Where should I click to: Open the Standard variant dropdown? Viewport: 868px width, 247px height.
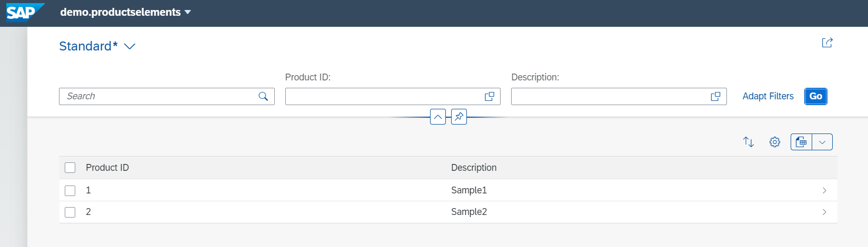point(129,46)
